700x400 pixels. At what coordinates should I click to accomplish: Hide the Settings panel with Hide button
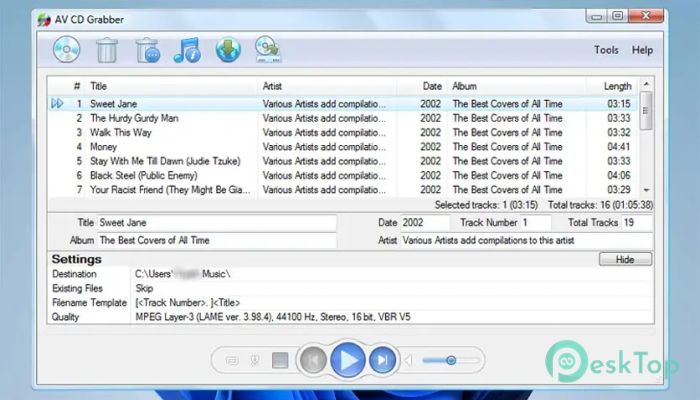(625, 259)
